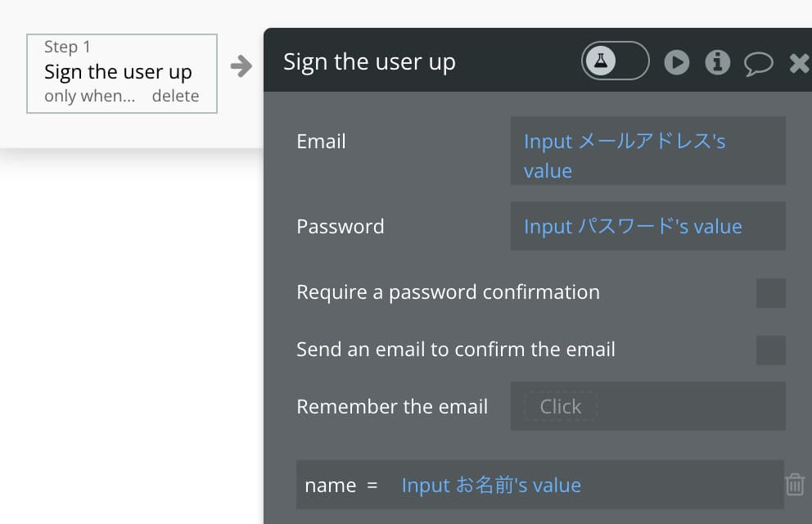Enable Require a password confirmation checkbox
The width and height of the screenshot is (812, 524).
pos(770,293)
